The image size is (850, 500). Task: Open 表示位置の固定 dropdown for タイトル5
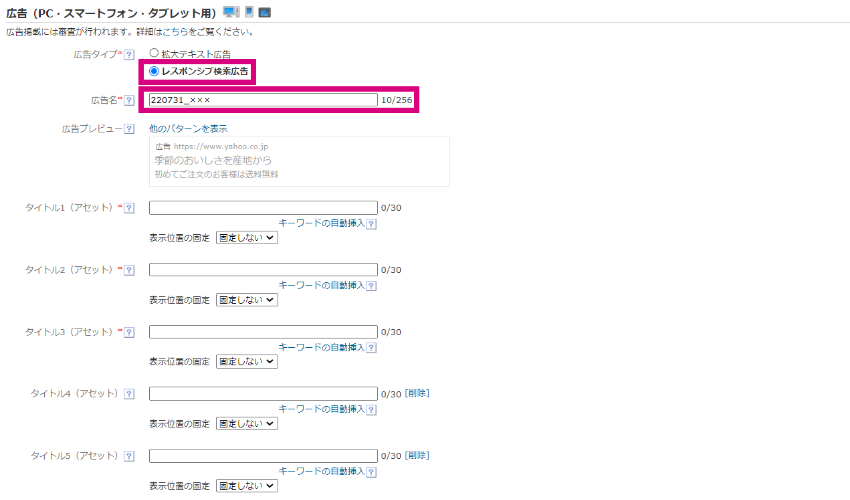[247, 486]
